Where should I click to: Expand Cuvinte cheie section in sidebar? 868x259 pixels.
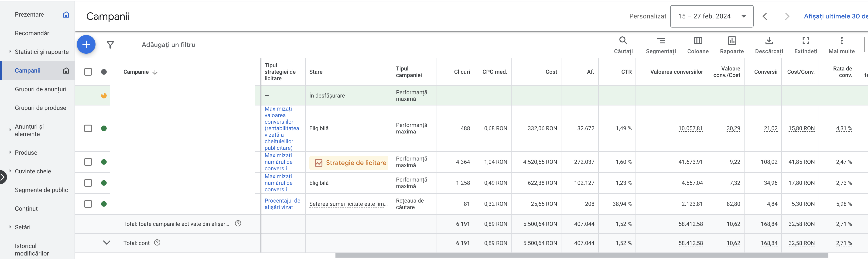pos(10,171)
